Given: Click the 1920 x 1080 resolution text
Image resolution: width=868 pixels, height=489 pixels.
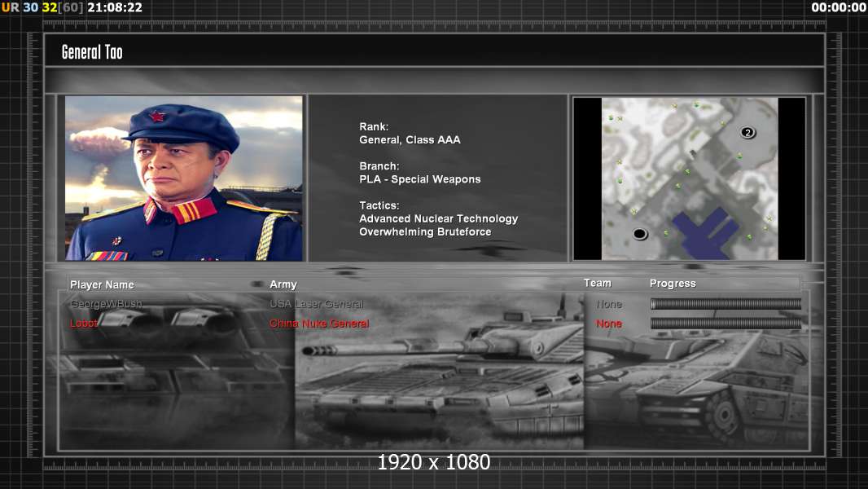Looking at the screenshot, I should click(x=433, y=462).
